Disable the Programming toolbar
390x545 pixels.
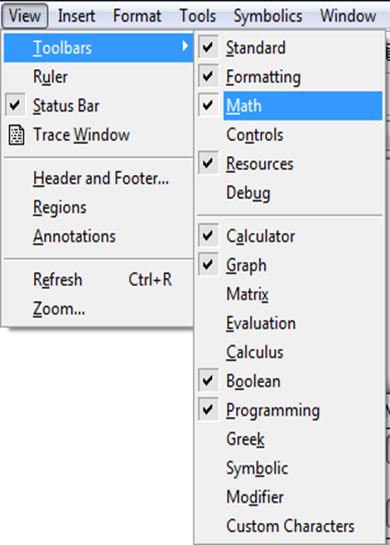(x=208, y=410)
